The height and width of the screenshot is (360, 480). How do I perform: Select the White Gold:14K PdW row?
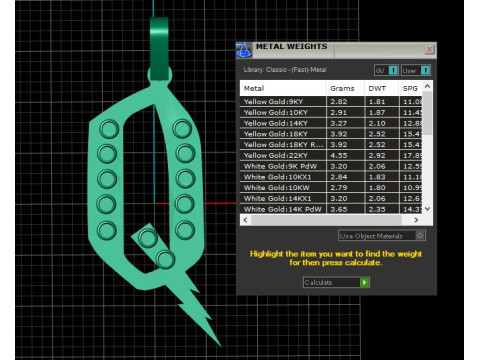click(331, 209)
